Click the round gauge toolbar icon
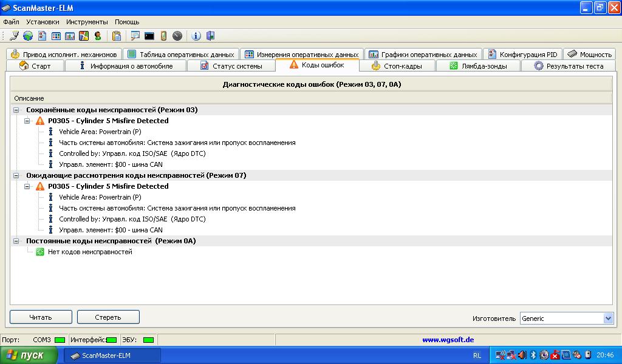Screen dimensions: 622x364 pos(177,36)
